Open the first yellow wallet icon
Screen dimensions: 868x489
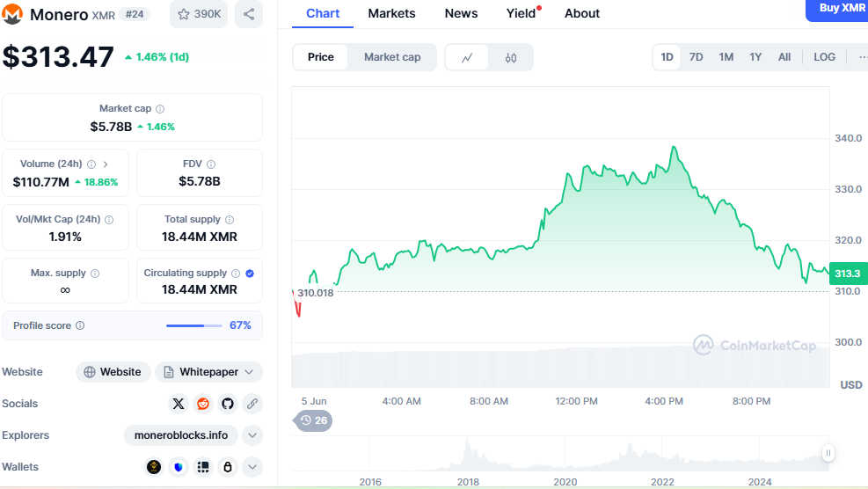click(x=154, y=467)
